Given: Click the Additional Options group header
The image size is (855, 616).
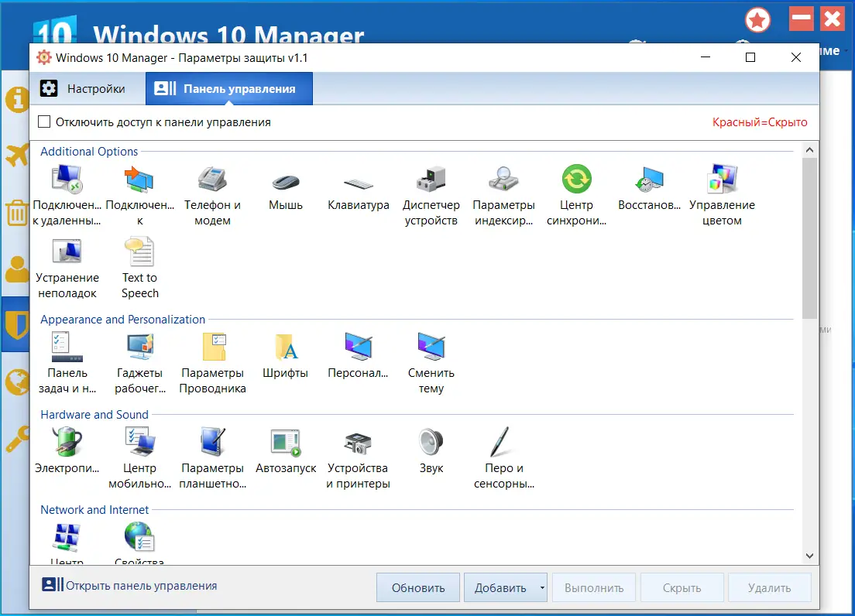Looking at the screenshot, I should tap(89, 152).
